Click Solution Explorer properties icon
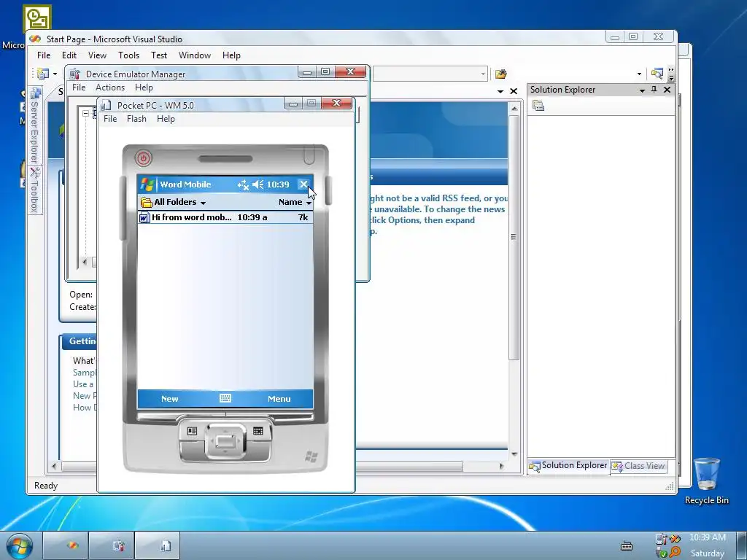 tap(538, 106)
